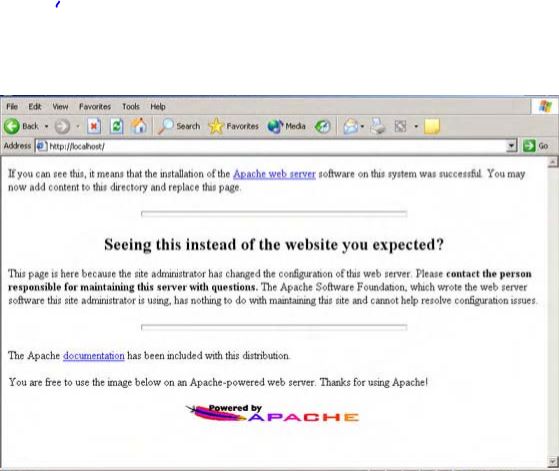Click the Go button
559x471 pixels.
535,146
